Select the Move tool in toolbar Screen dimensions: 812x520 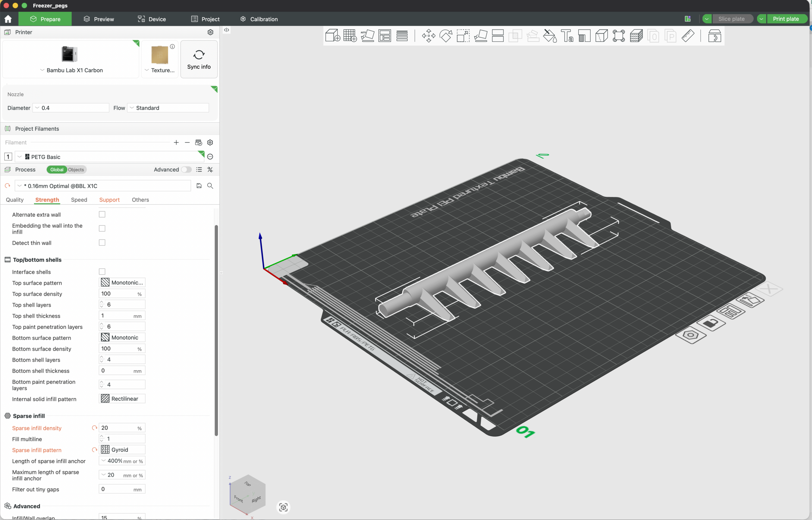point(428,36)
